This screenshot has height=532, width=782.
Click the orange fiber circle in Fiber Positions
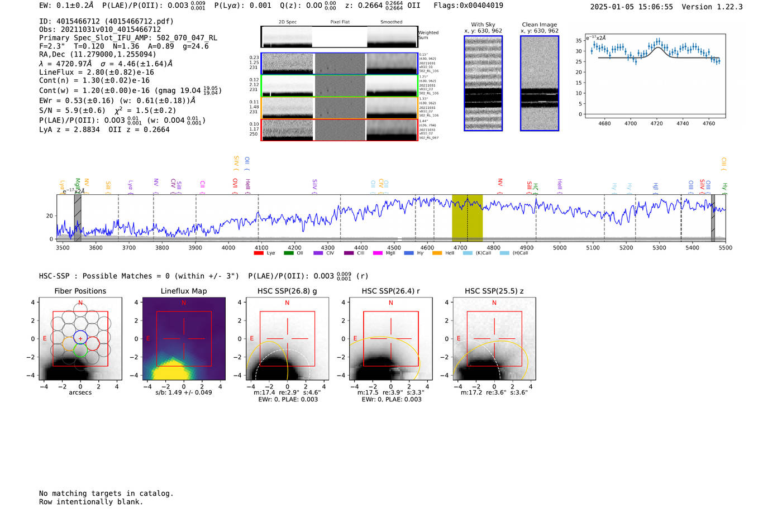[68, 344]
